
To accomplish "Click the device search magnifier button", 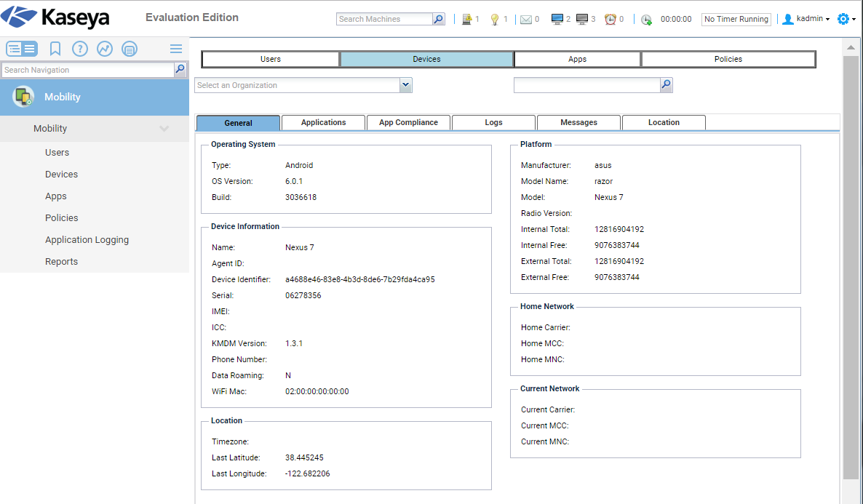I will pyautogui.click(x=666, y=85).
